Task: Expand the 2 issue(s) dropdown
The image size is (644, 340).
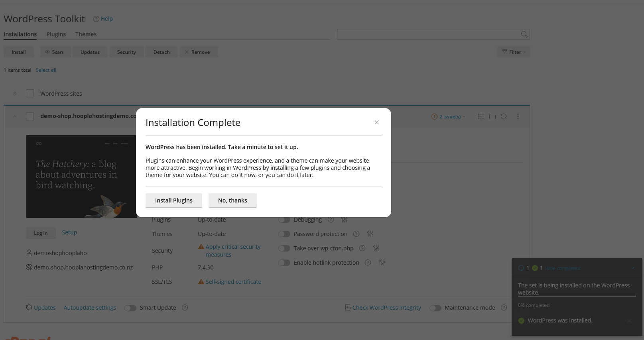Action: point(449,117)
